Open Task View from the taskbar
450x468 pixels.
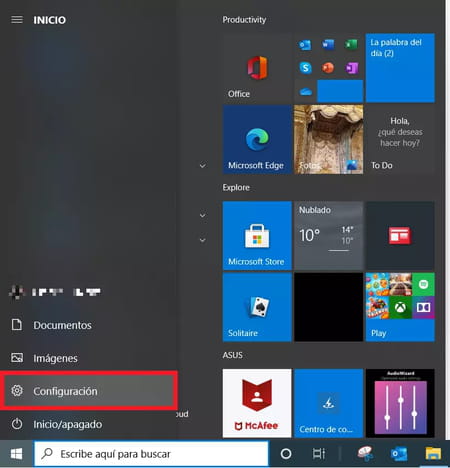click(x=318, y=454)
